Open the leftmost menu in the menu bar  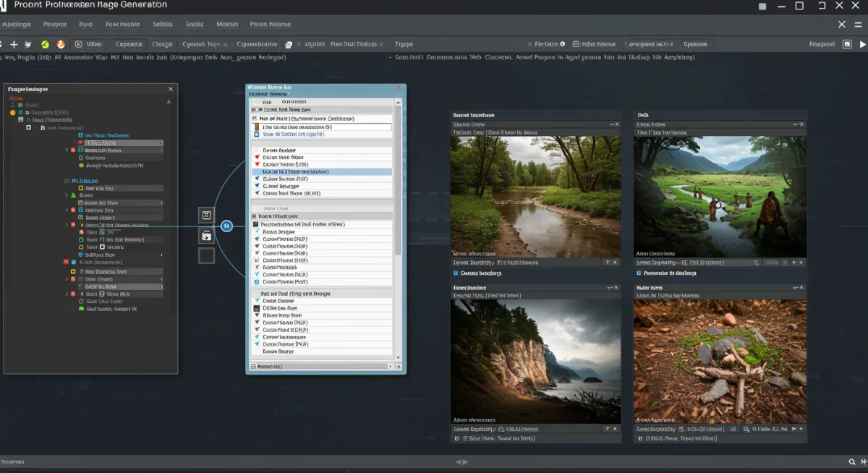[x=16, y=24]
